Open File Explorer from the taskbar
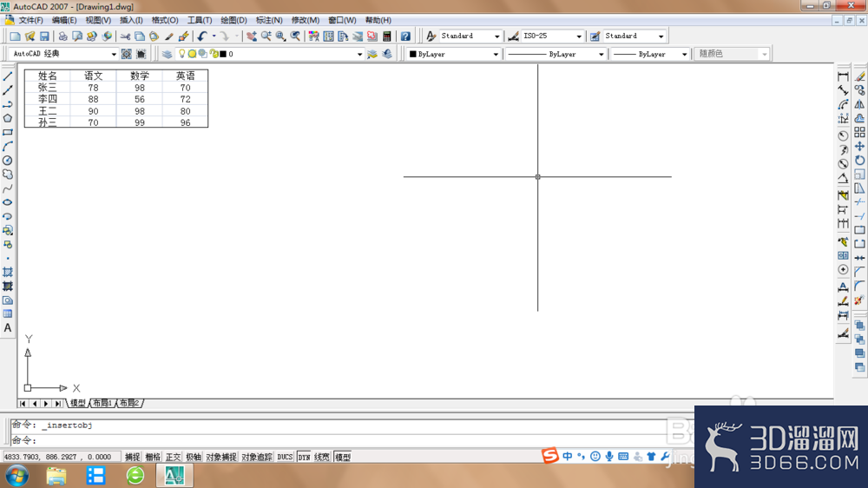The image size is (868, 488). (x=56, y=475)
